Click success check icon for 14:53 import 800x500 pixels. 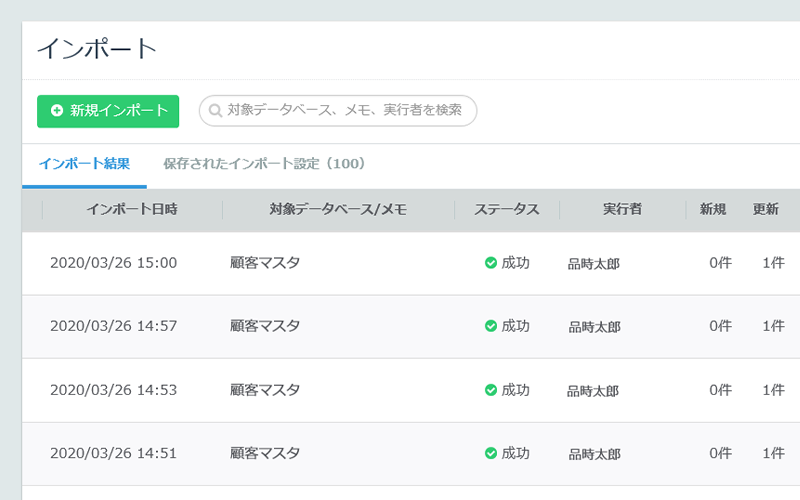(491, 390)
